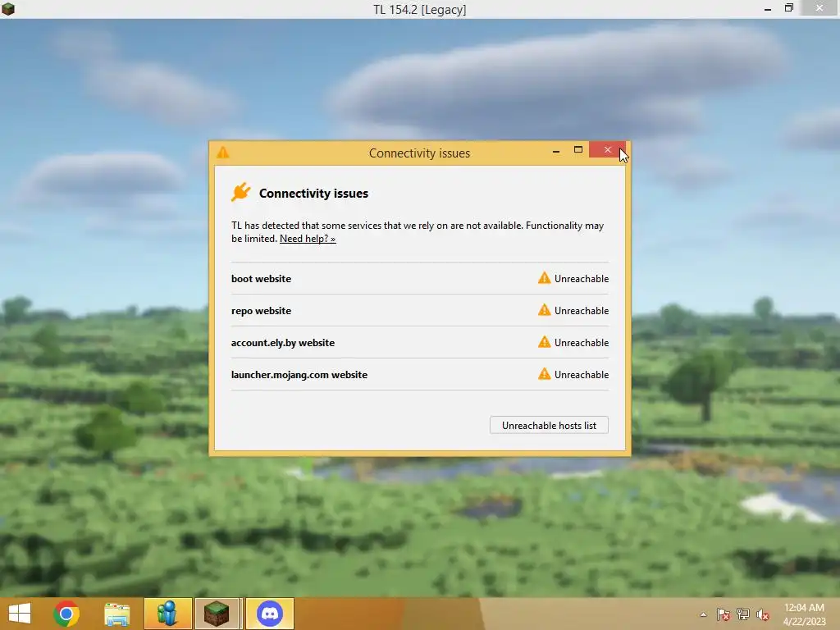Image resolution: width=840 pixels, height=630 pixels.
Task: Open Discord from the taskbar
Action: coord(270,614)
